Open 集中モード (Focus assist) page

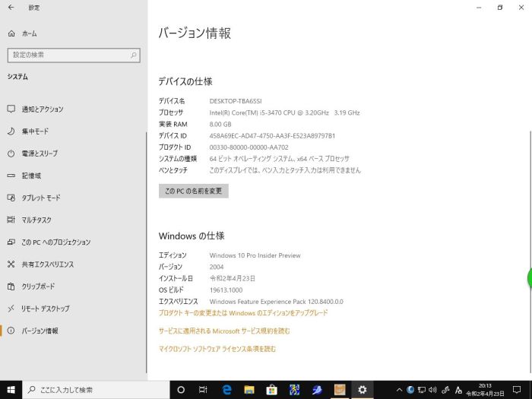(x=35, y=131)
